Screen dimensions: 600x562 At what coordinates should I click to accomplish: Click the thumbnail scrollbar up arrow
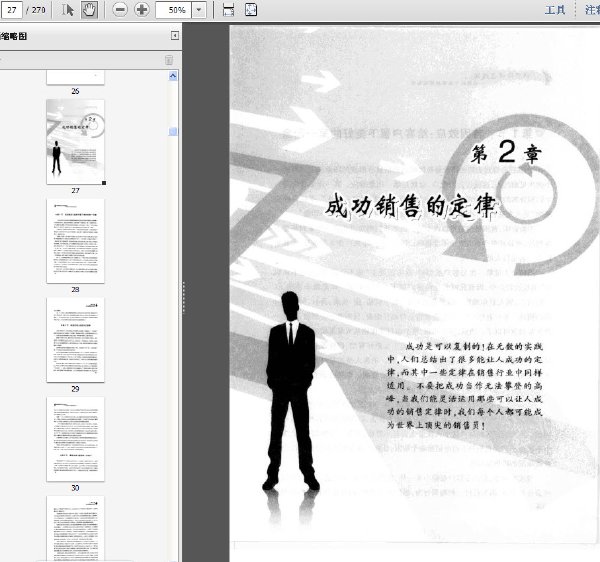click(173, 76)
